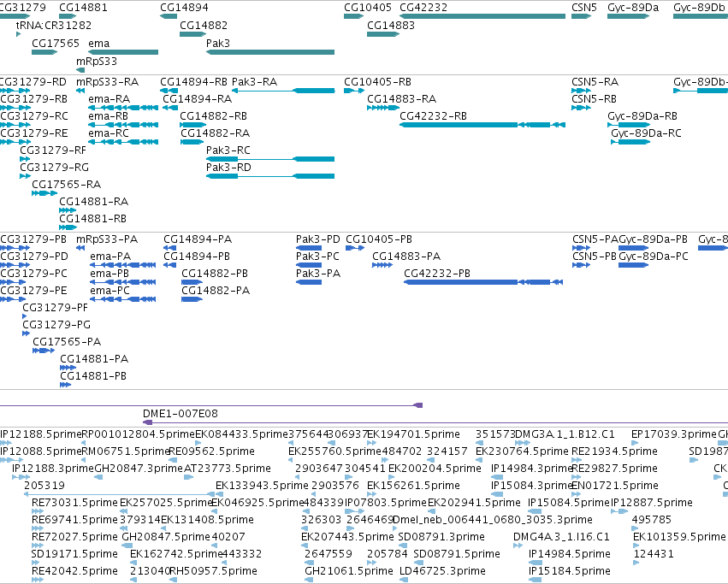Click the GH20847.3prime EST label
The image size is (728, 584).
click(x=139, y=469)
